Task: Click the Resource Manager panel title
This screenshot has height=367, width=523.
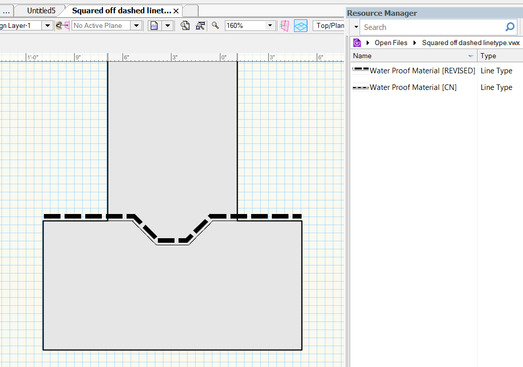Action: (x=382, y=13)
